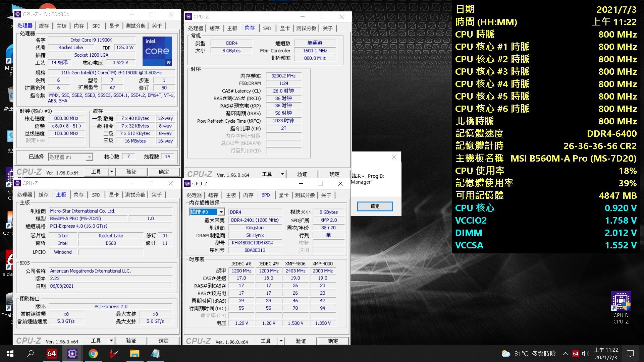Minimize the SPD CPU-Z window
The width and height of the screenshot is (644, 362).
pos(301,183)
